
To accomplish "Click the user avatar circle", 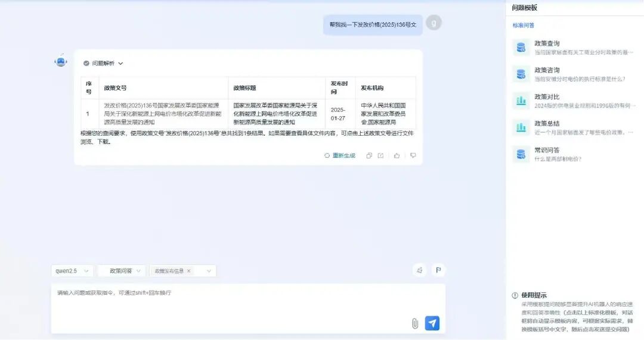I will click(x=434, y=23).
